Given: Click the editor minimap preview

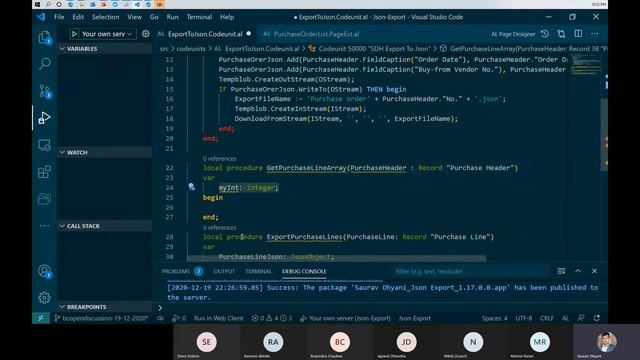Looking at the screenshot, I should [x=586, y=65].
